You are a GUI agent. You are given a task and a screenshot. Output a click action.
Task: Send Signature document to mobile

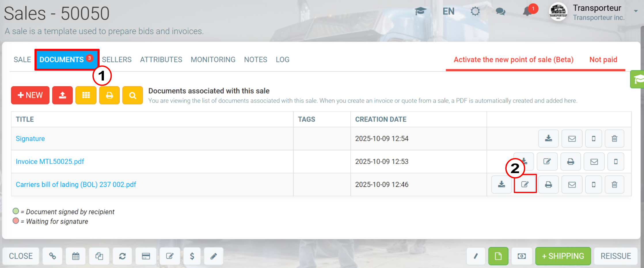pyautogui.click(x=593, y=139)
